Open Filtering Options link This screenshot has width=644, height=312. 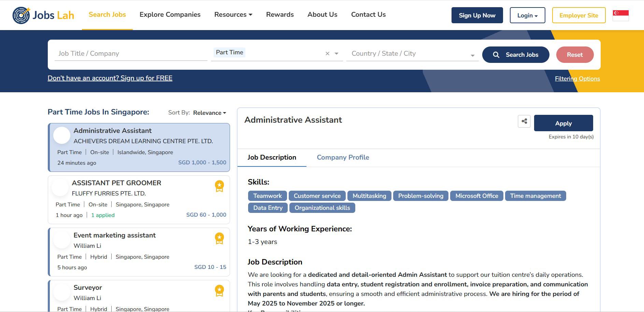(x=577, y=79)
